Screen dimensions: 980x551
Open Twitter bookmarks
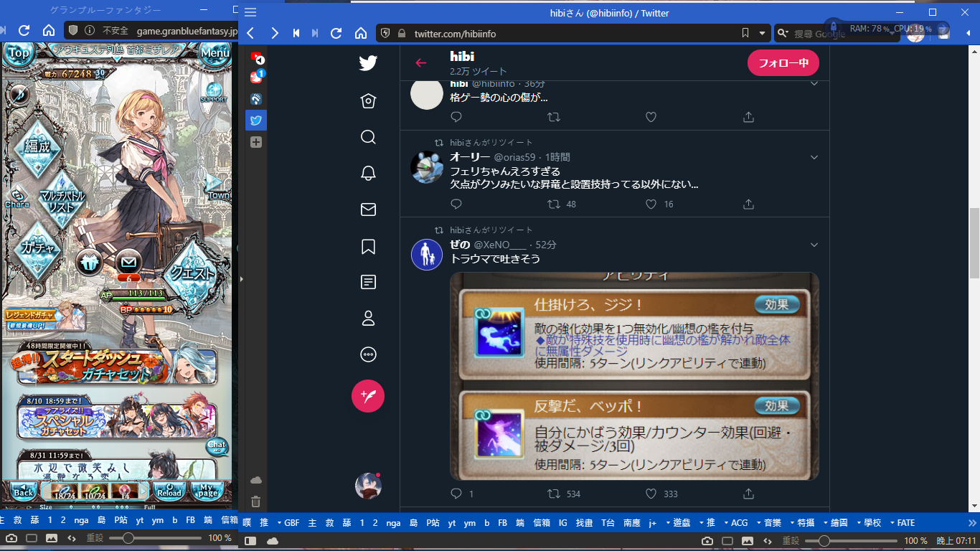pos(368,246)
